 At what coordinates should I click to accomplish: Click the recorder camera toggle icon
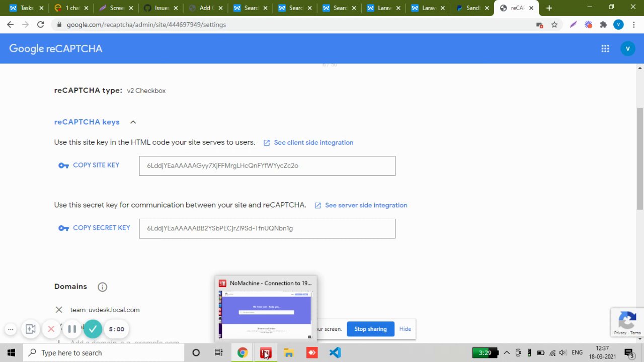point(31,329)
